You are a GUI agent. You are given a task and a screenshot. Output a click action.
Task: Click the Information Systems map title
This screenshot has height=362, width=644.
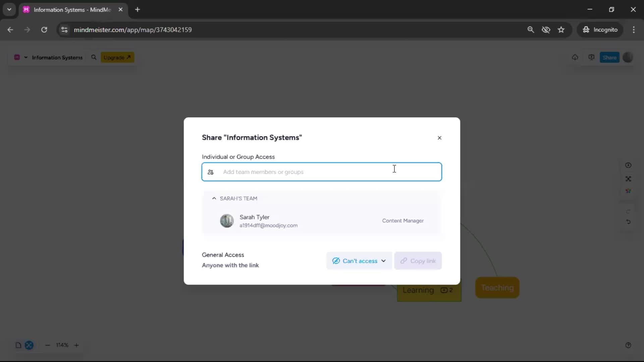57,57
